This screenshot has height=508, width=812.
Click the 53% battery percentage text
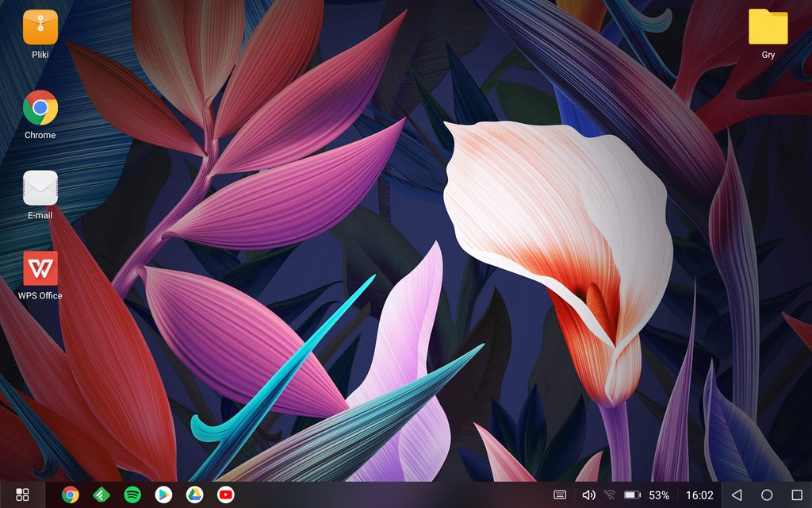(659, 495)
